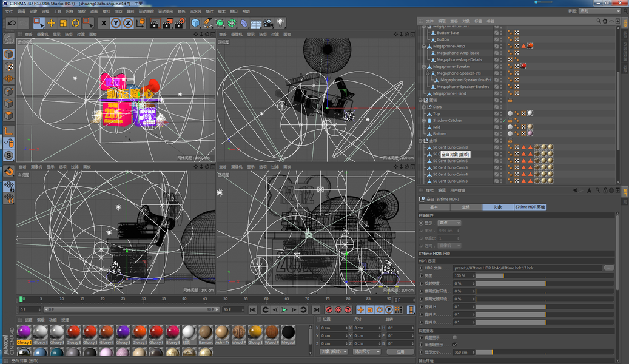Image resolution: width=629 pixels, height=364 pixels.
Task: Open the 界面 layout dropdown at top right
Action: 600,11
